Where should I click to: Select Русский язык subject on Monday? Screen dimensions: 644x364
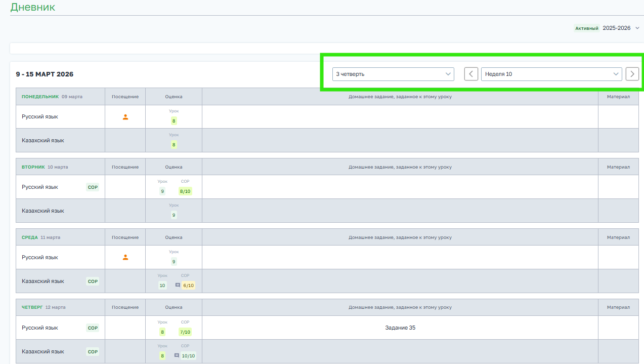click(x=40, y=117)
